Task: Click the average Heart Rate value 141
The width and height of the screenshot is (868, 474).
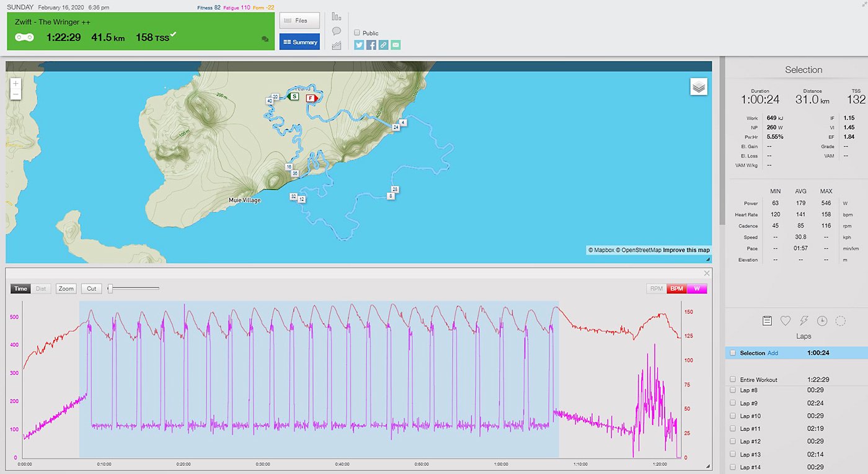Action: [800, 215]
